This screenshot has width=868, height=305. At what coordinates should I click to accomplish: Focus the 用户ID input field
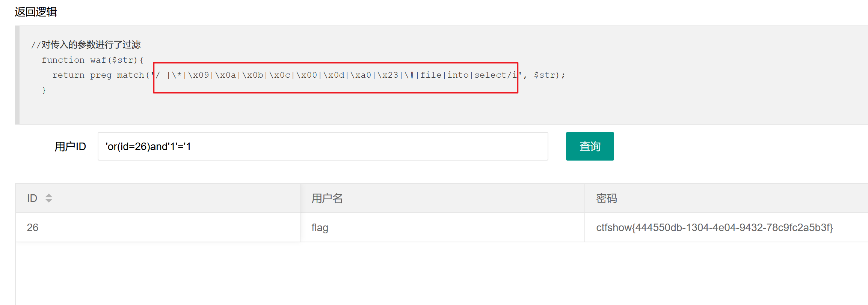(323, 146)
